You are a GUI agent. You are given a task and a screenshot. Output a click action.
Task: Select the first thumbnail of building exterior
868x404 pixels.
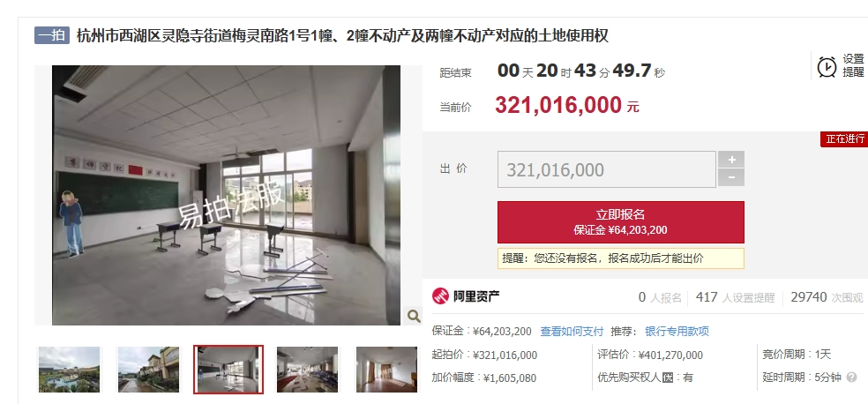click(69, 370)
